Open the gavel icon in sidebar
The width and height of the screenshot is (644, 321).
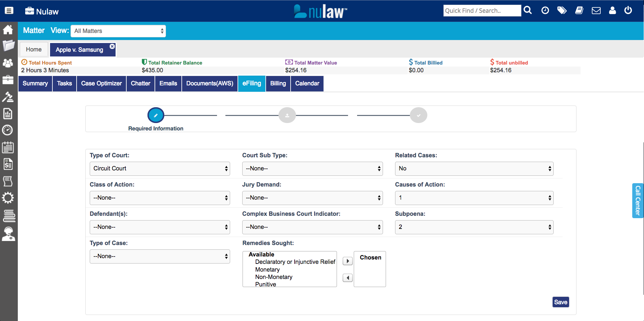[x=8, y=97]
